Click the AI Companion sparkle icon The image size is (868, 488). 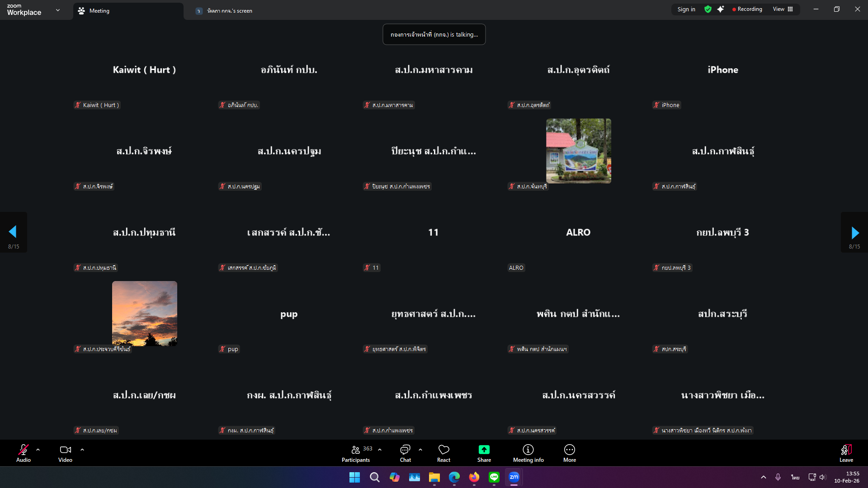pyautogui.click(x=721, y=9)
